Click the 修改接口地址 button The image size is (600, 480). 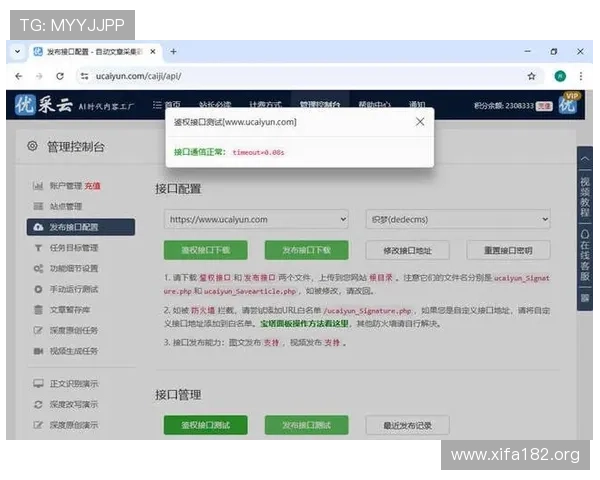(x=408, y=250)
